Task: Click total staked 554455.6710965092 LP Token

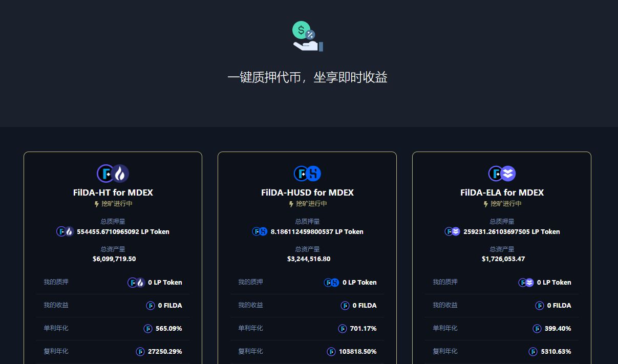Action: 123,231
